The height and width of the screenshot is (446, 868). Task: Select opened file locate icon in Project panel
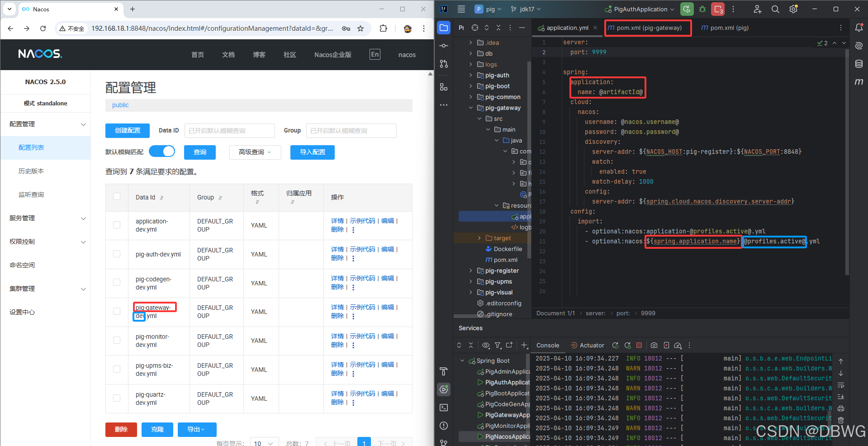click(475, 28)
